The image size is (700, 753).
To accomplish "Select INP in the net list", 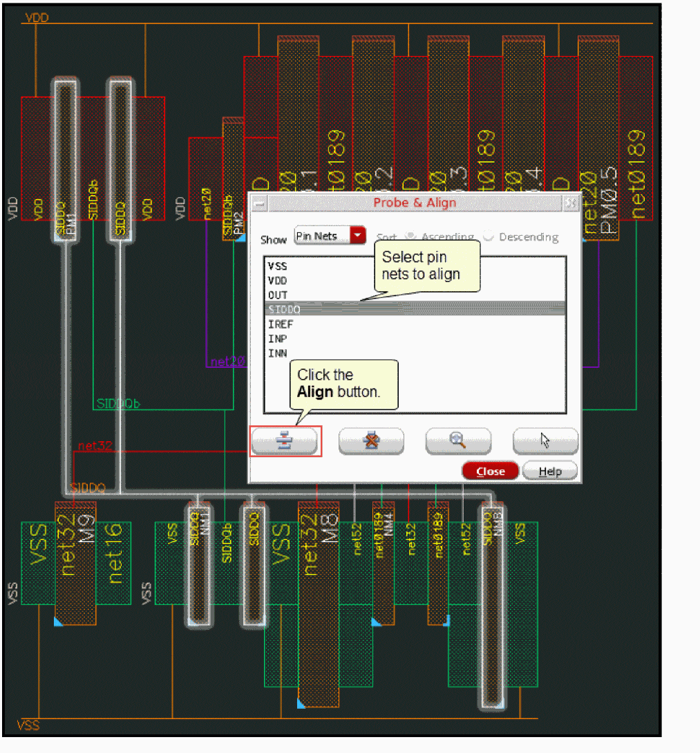I will point(277,339).
